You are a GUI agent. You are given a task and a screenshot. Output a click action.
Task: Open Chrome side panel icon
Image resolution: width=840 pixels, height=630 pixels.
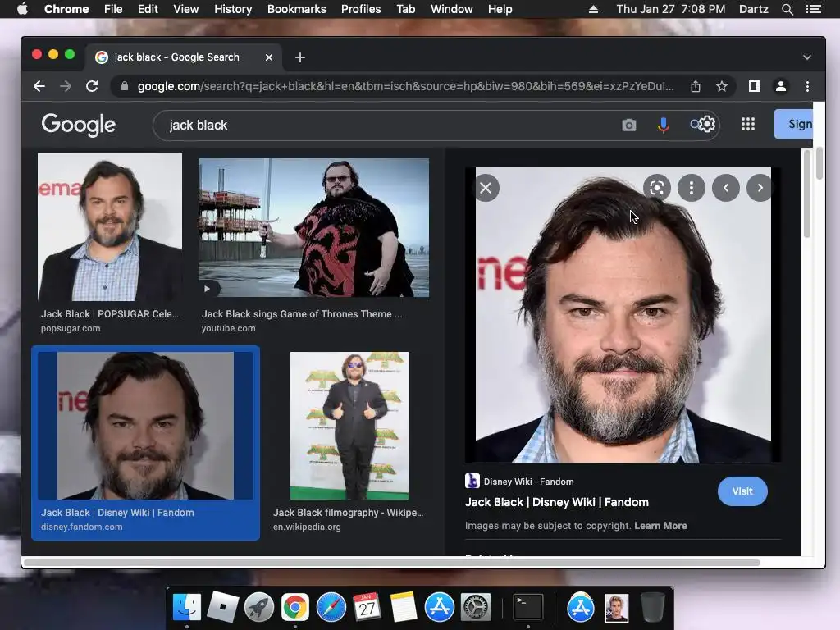pyautogui.click(x=755, y=86)
